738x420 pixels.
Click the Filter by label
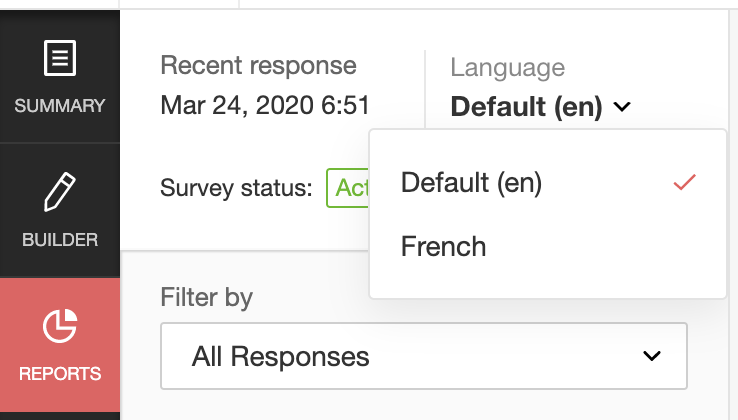[x=206, y=297]
